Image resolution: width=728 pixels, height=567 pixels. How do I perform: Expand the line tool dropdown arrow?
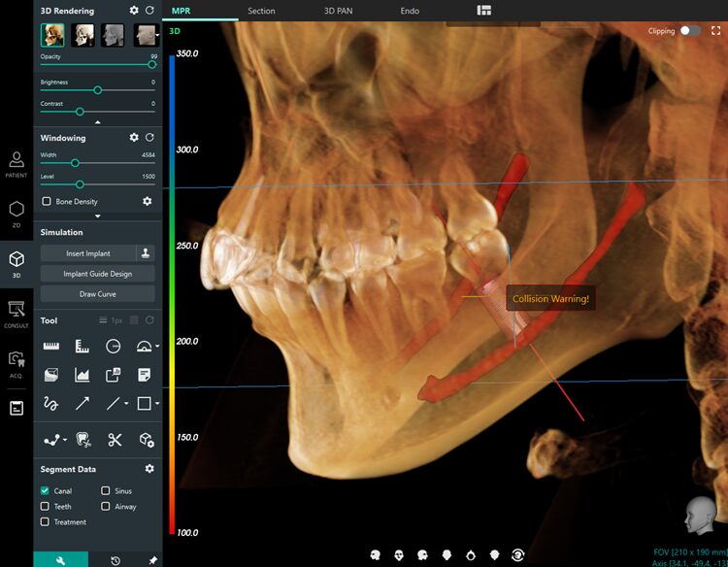tap(126, 403)
